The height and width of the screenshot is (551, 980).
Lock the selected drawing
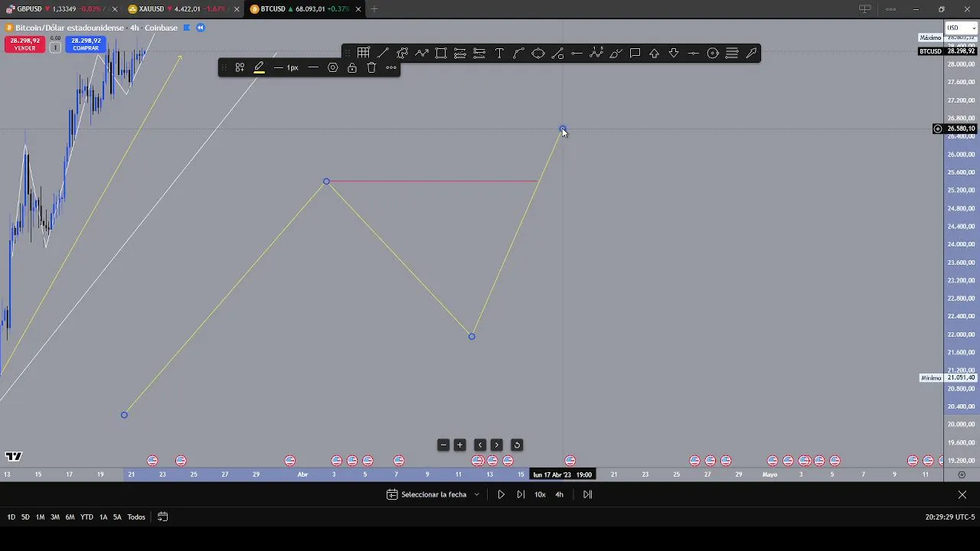(352, 67)
